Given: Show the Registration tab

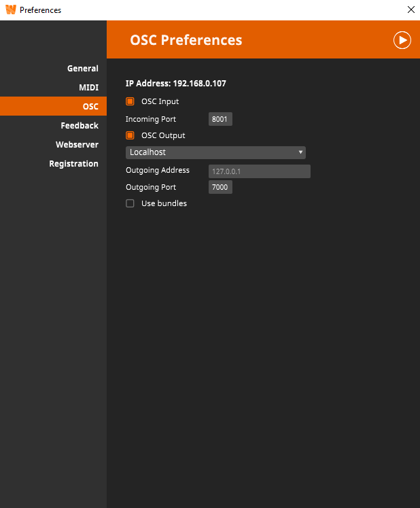Looking at the screenshot, I should (73, 164).
